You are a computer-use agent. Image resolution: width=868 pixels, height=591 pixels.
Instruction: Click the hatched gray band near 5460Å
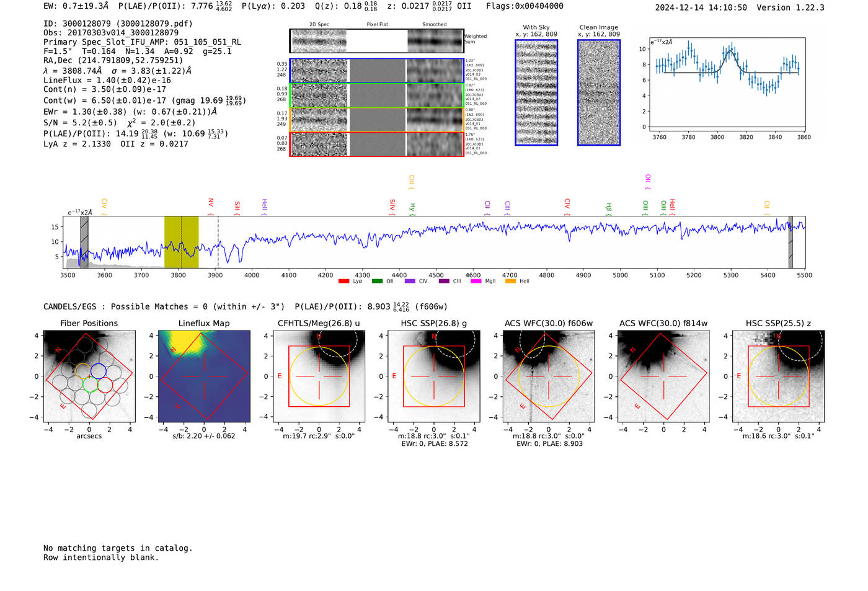pos(790,242)
